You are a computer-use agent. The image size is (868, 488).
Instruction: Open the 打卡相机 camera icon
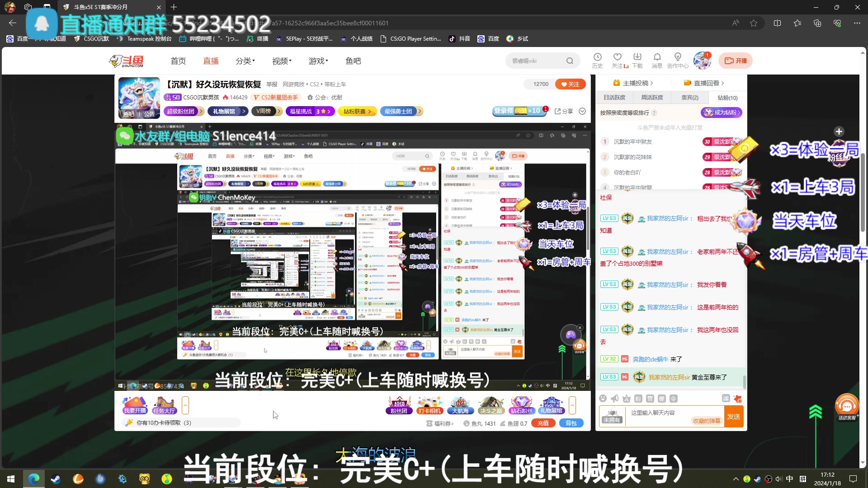429,405
